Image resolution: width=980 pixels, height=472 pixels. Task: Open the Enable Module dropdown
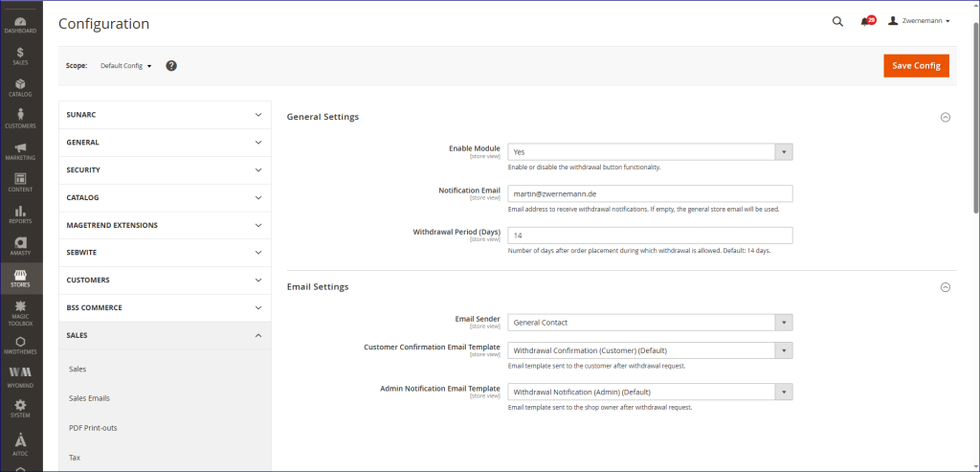650,151
